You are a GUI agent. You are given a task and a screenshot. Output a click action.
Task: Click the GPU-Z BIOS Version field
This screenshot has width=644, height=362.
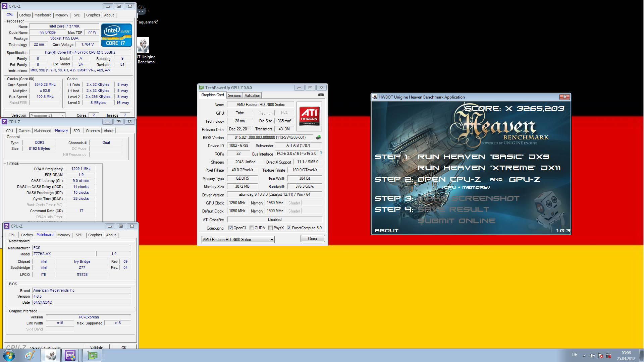[270, 137]
